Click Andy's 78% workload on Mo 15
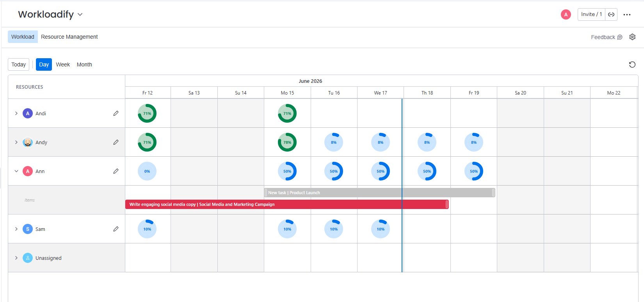The height and width of the screenshot is (302, 644). [x=287, y=142]
